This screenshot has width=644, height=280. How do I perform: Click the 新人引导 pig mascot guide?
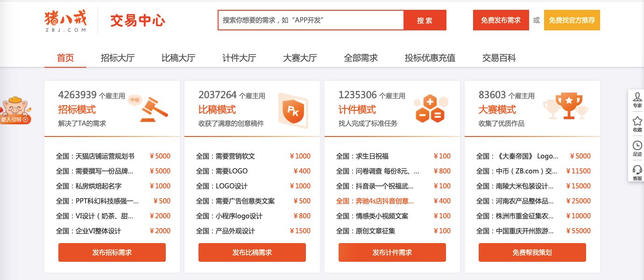[15, 111]
